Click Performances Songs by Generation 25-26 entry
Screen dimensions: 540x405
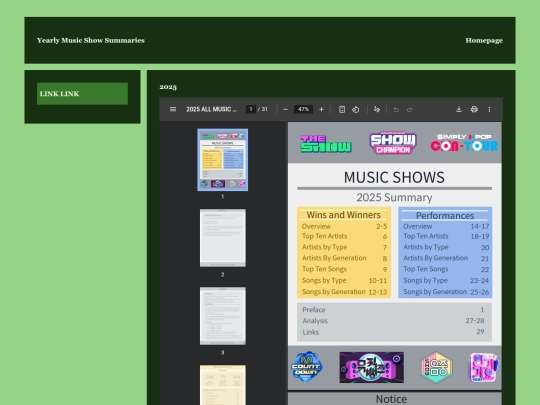pyautogui.click(x=446, y=292)
